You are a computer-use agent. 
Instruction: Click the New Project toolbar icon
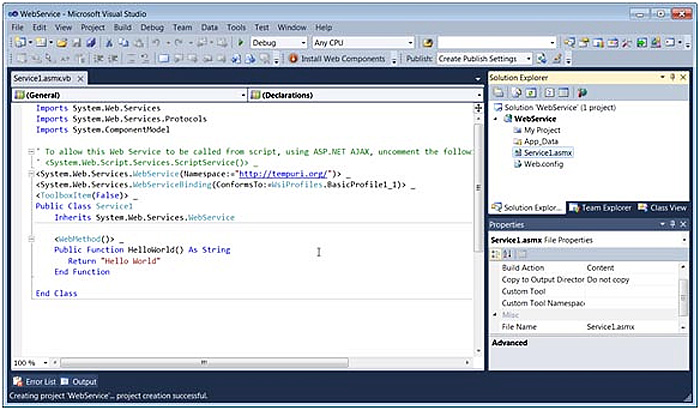coord(20,43)
